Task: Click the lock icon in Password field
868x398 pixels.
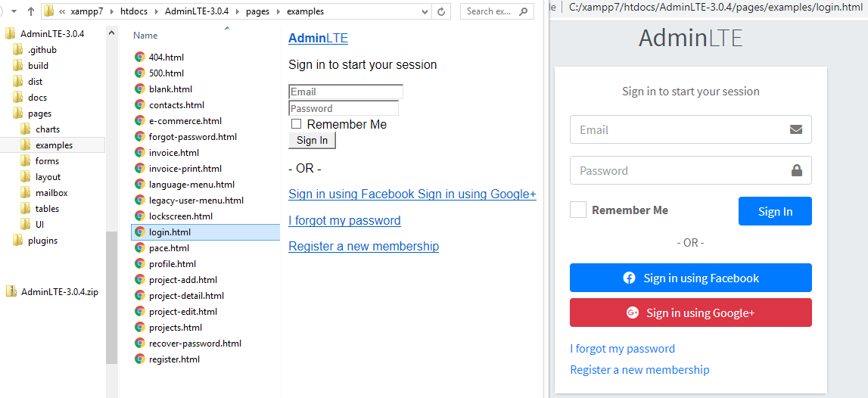Action: [796, 170]
